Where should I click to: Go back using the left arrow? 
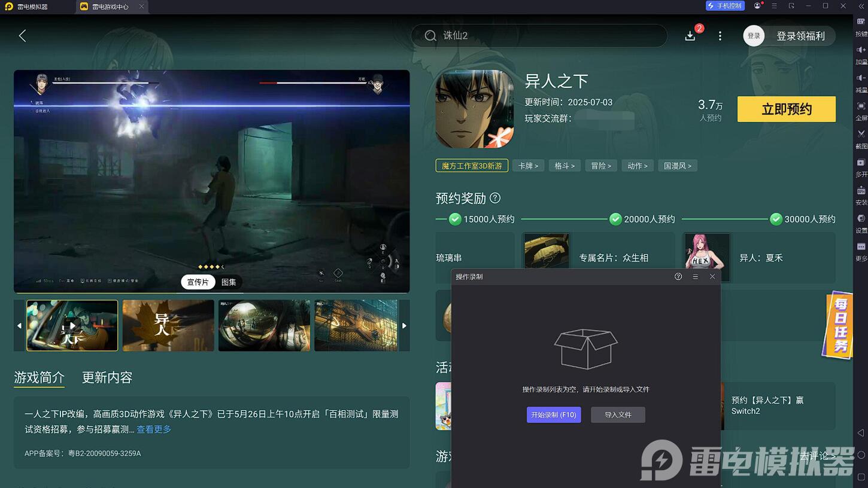tap(22, 36)
